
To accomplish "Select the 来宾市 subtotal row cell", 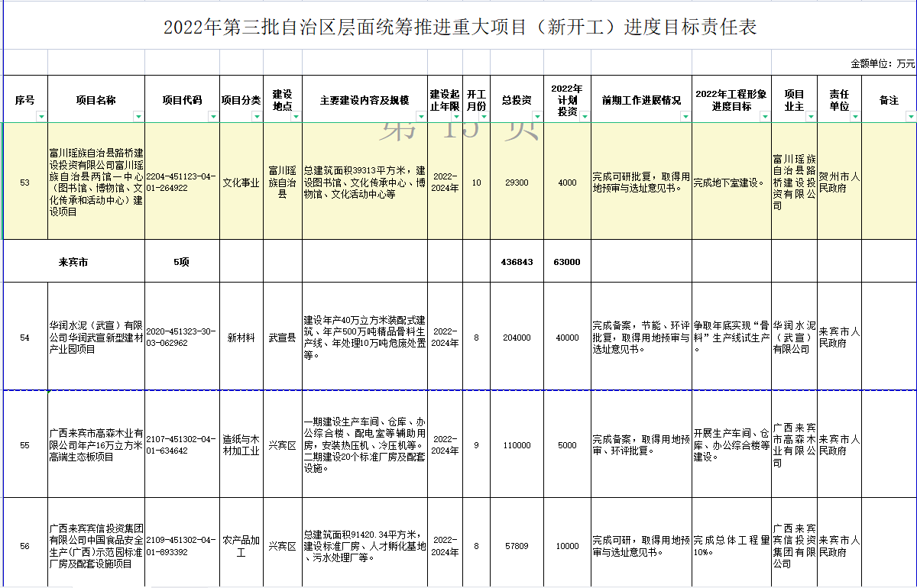I will (x=73, y=262).
